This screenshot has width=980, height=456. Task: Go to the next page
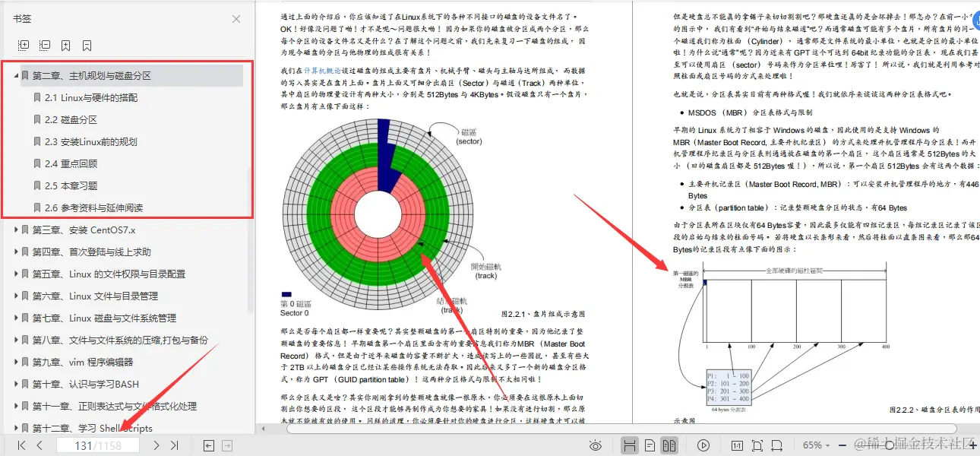(156, 445)
